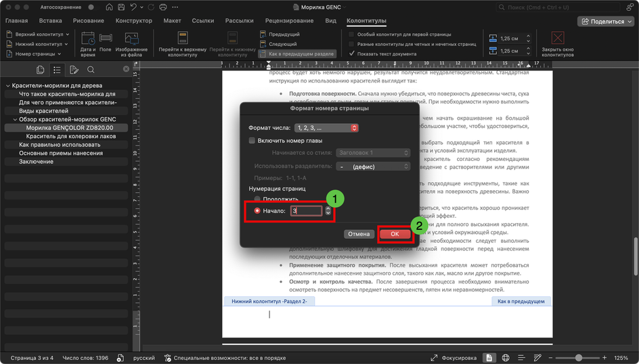Print the document with the printer icon
639x364 pixels.
click(x=163, y=7)
